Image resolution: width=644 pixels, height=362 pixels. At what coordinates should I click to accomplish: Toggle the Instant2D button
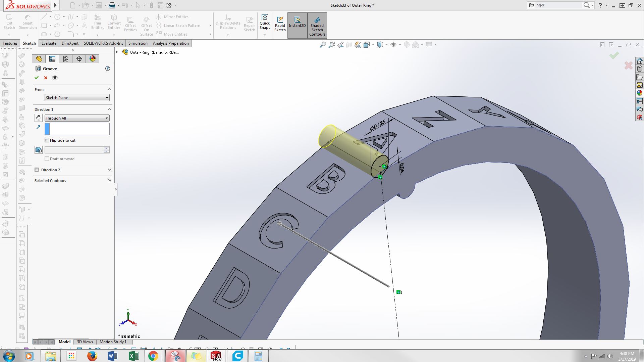click(297, 25)
